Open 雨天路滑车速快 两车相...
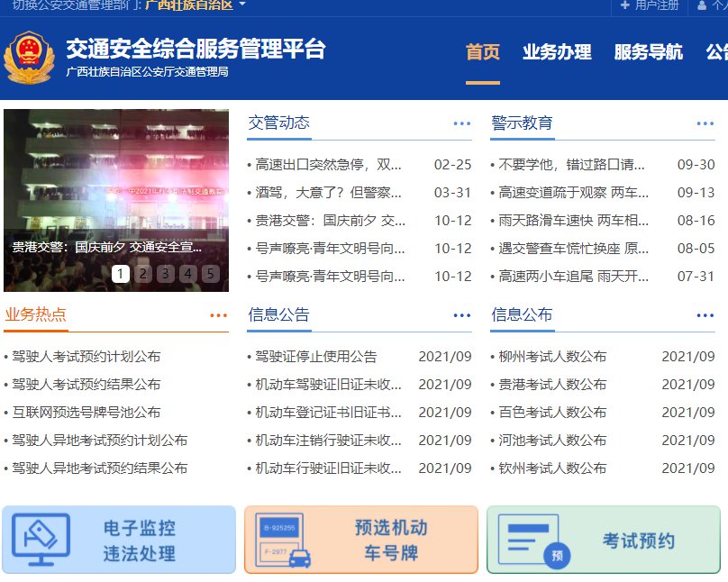 pos(573,221)
